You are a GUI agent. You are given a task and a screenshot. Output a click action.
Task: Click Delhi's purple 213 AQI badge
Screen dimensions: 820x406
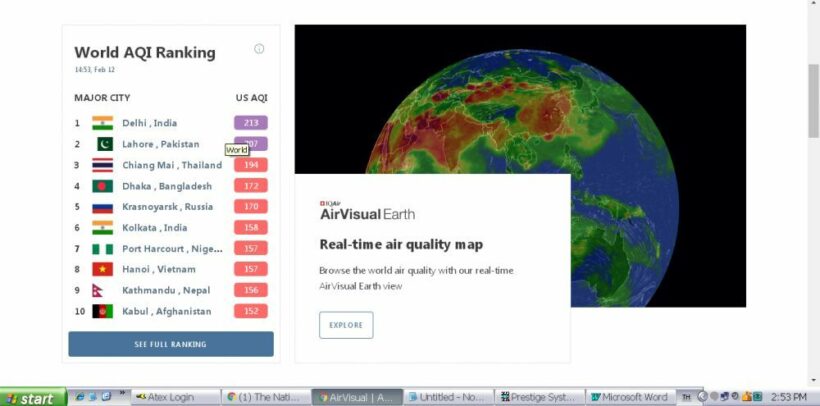250,123
